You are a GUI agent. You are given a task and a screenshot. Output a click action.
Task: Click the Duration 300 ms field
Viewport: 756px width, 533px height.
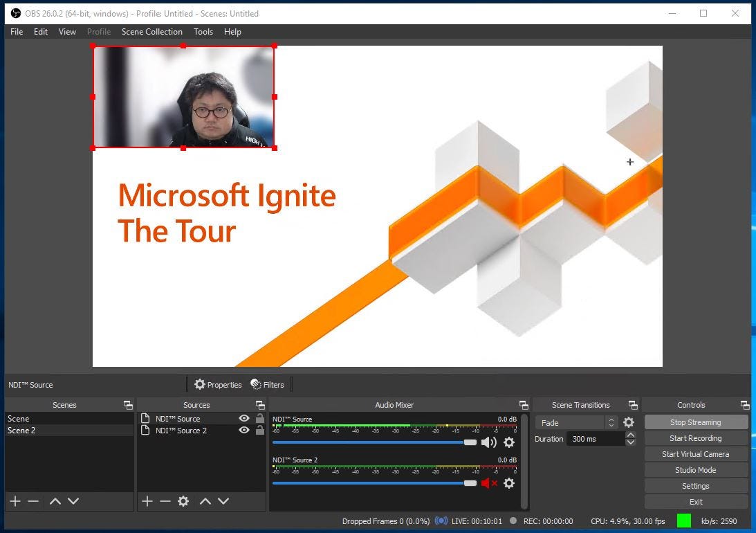pos(596,439)
